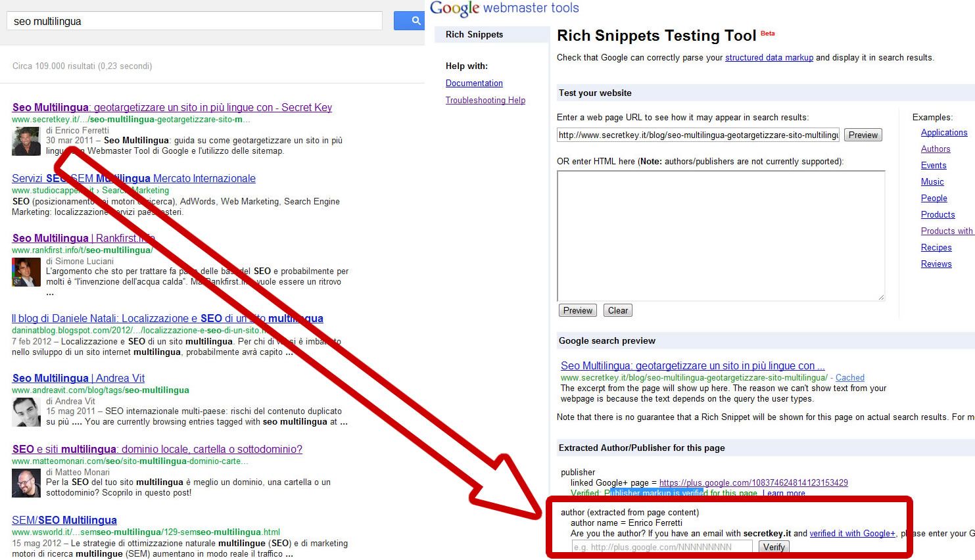This screenshot has height=560, width=975.
Task: Click Simone Luciani's author photo thumbnail
Action: pos(26,272)
